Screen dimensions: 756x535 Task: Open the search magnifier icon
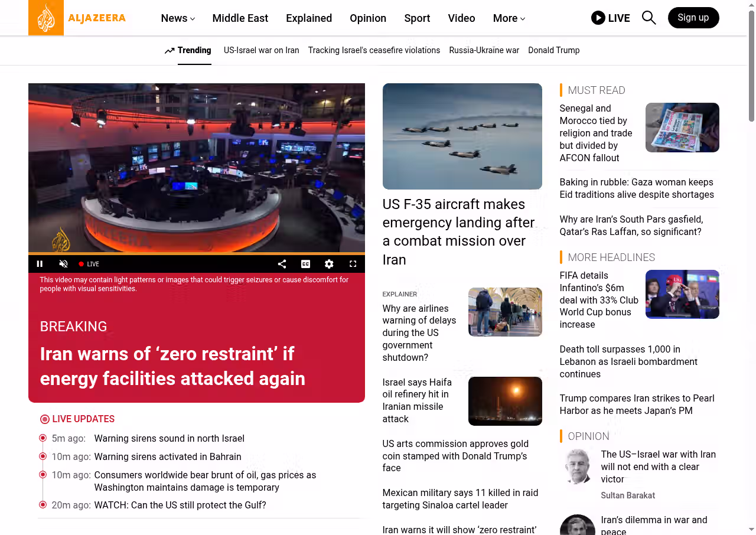pyautogui.click(x=649, y=18)
